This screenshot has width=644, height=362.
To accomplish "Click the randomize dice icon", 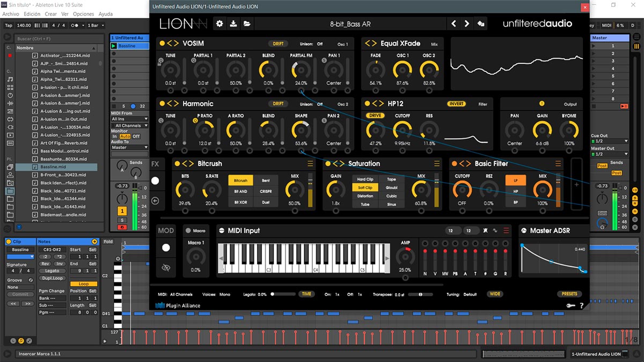I will click(481, 24).
